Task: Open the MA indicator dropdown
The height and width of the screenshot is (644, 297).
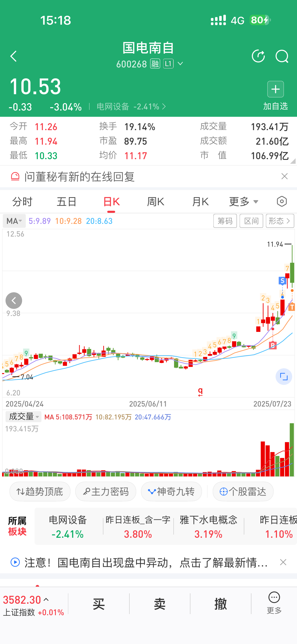Action: coord(14,221)
